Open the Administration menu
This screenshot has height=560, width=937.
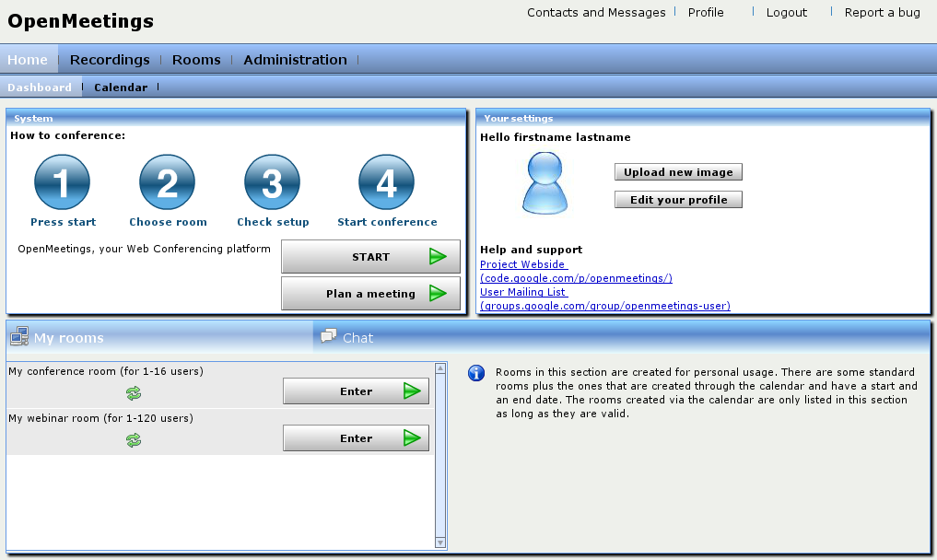295,60
